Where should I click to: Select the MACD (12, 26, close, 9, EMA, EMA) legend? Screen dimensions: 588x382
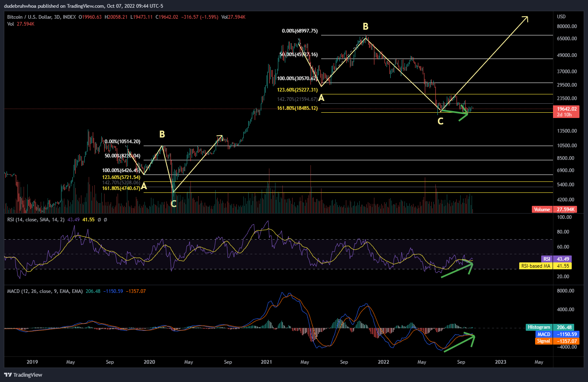(x=45, y=291)
